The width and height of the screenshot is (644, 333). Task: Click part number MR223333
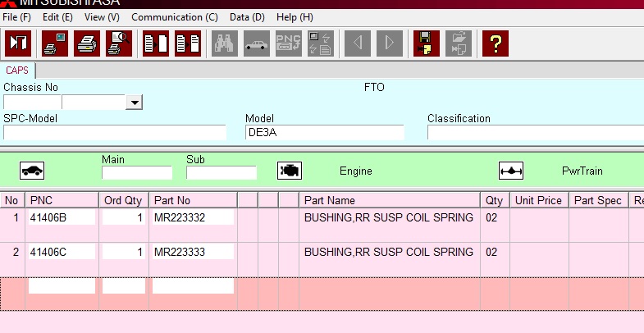(193, 251)
